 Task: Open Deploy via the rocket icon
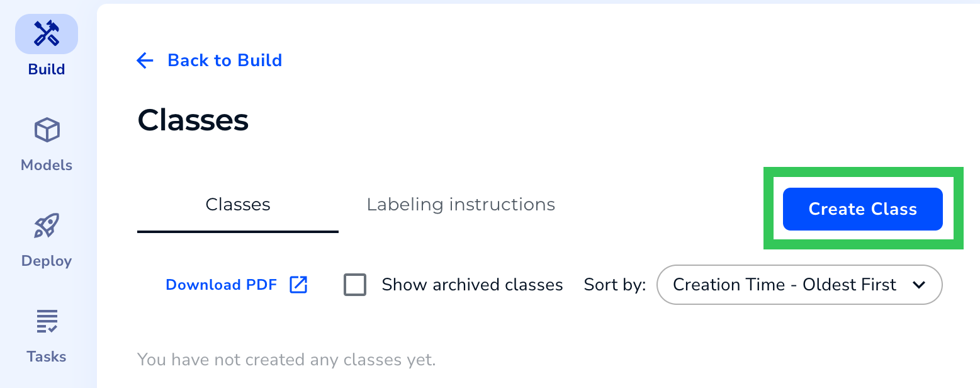[46, 225]
